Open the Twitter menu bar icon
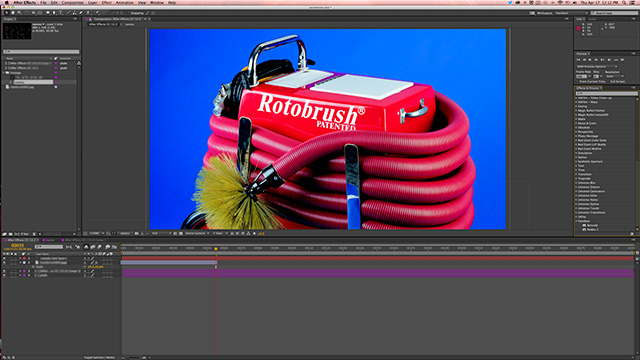The image size is (640, 360). (510, 2)
